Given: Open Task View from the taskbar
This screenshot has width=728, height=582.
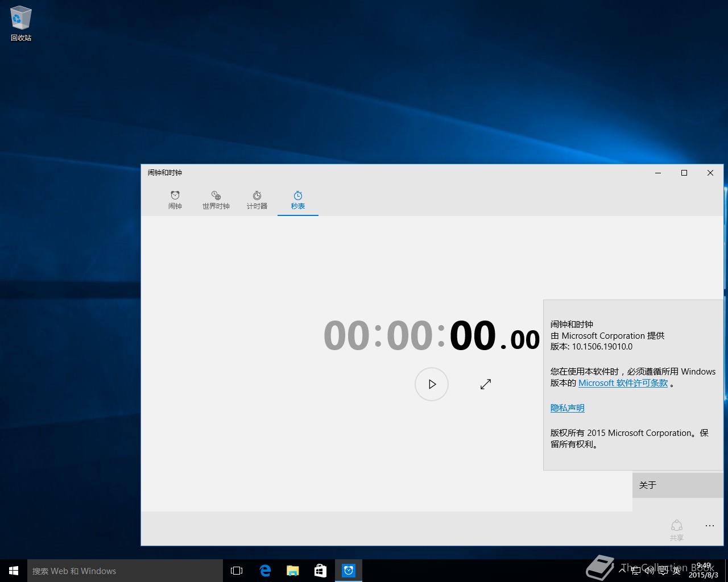Looking at the screenshot, I should 237,571.
